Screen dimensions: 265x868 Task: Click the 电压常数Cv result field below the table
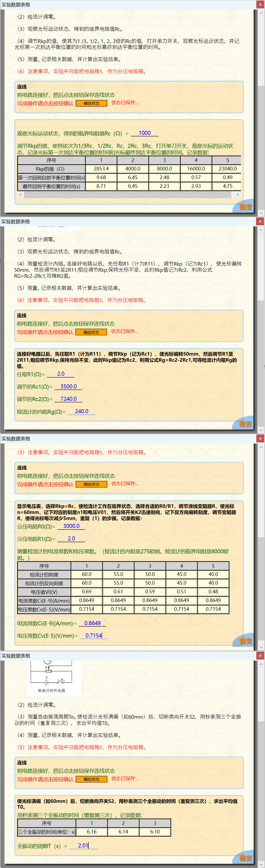(x=94, y=636)
